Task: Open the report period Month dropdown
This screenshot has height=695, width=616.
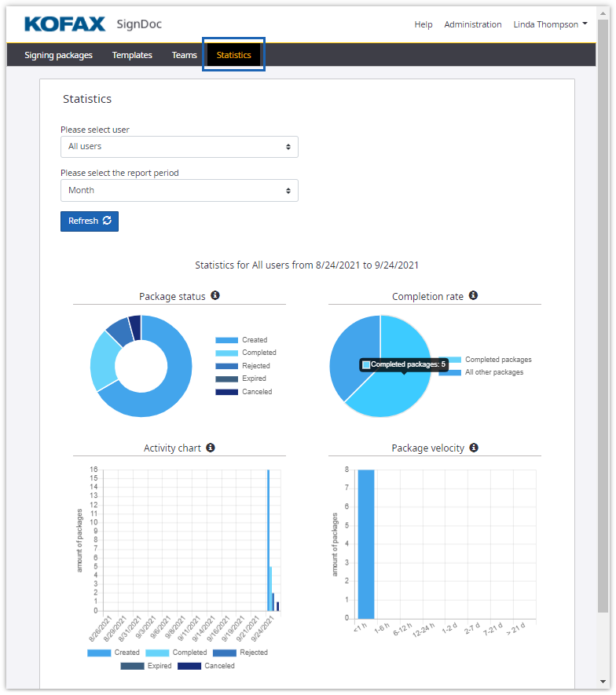Action: [179, 191]
